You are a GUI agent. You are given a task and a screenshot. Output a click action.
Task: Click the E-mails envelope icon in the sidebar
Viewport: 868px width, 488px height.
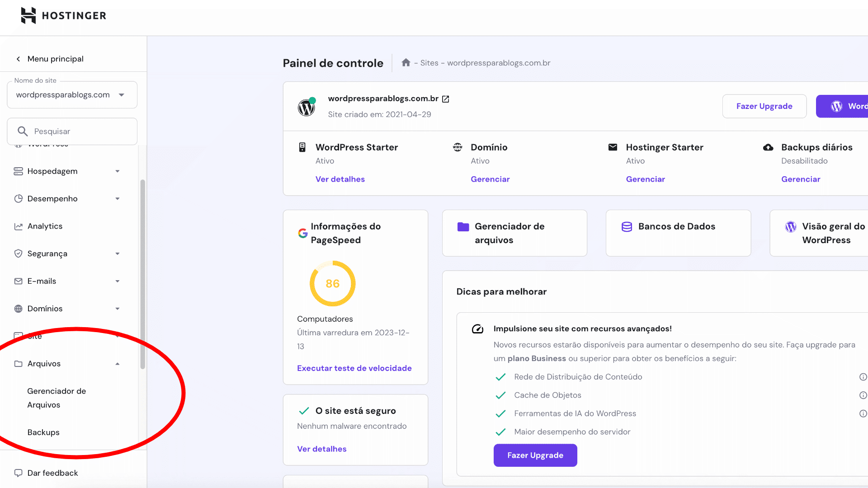tap(18, 281)
